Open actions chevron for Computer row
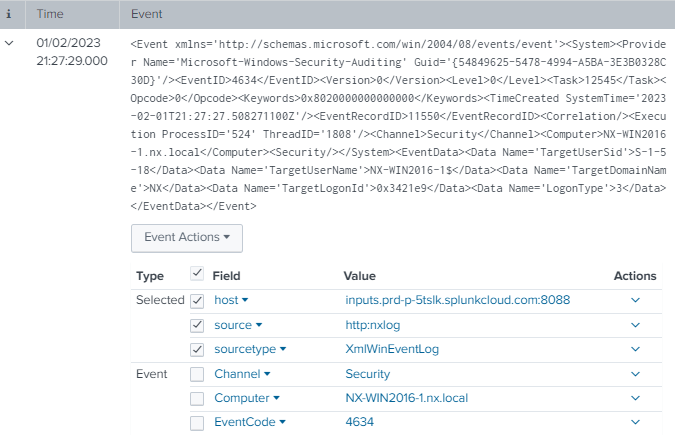Viewport: 675px width, 435px height. (634, 398)
